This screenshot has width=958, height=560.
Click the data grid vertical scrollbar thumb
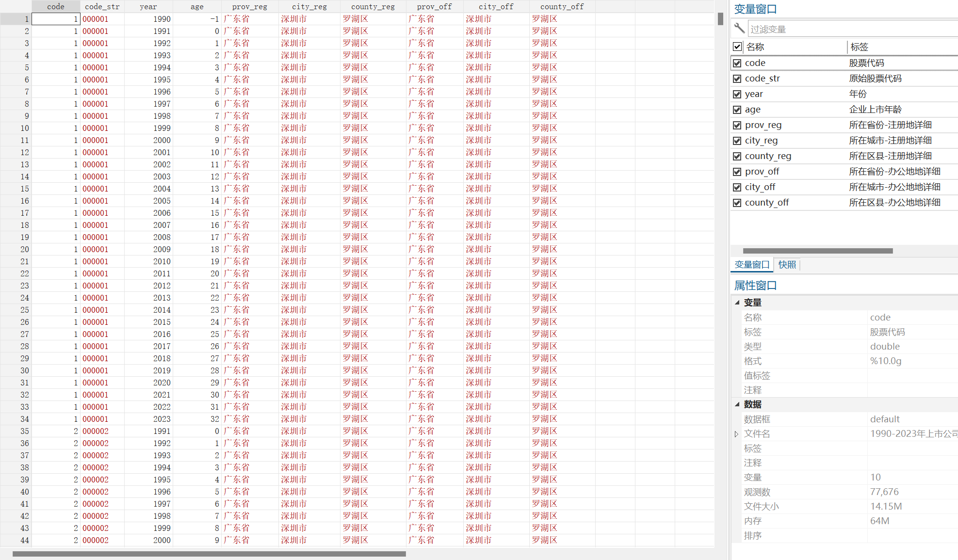coord(720,19)
